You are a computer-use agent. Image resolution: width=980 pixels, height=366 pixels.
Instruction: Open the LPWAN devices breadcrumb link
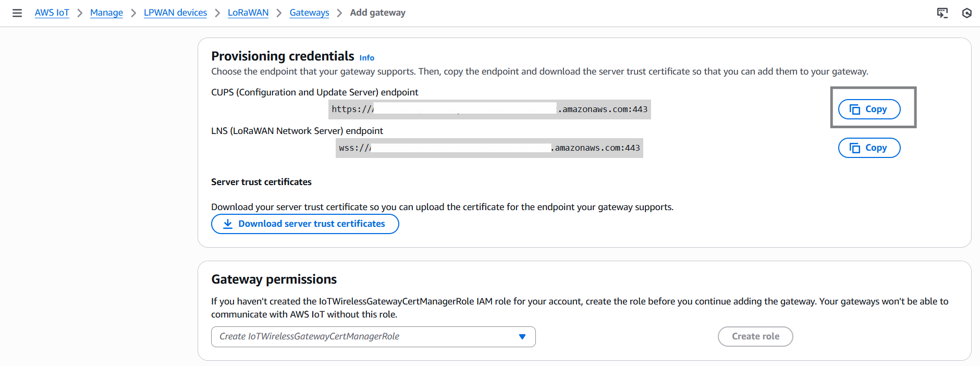click(175, 13)
